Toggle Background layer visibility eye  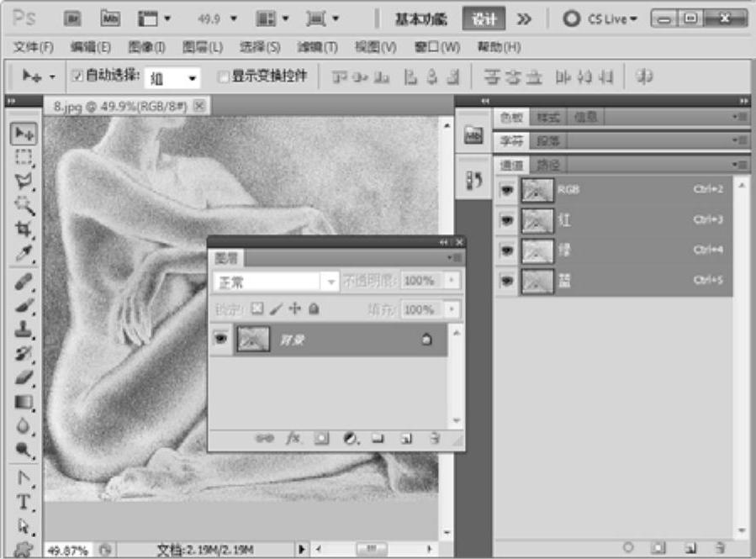pos(221,339)
